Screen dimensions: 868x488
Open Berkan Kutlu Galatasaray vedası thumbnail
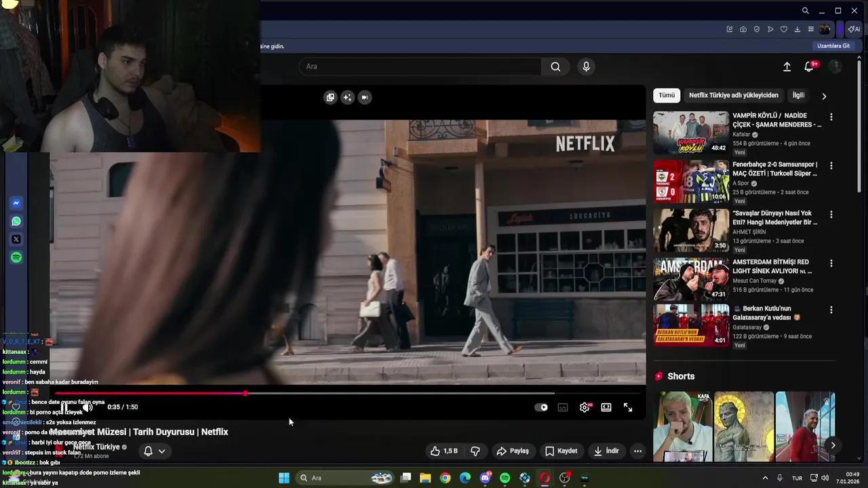(691, 325)
